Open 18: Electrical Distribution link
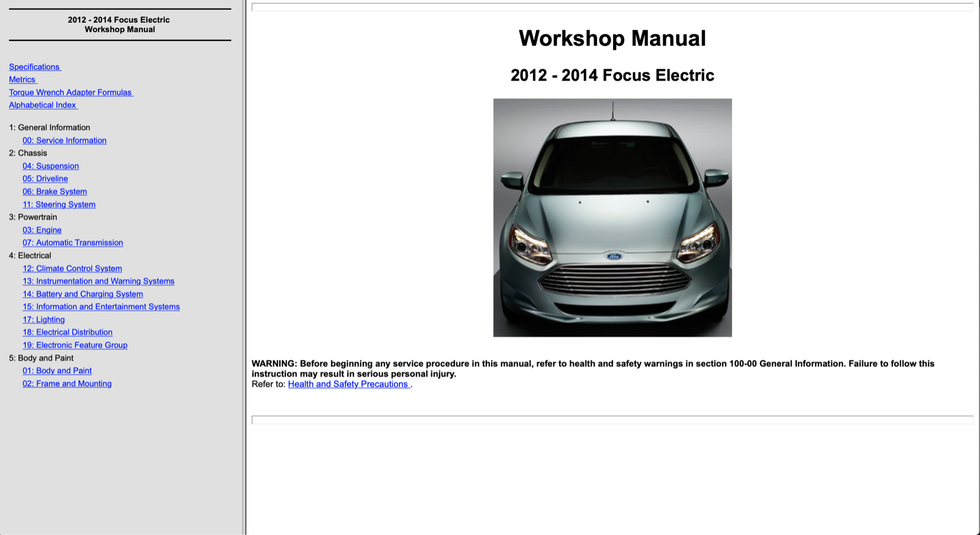The height and width of the screenshot is (535, 980). (x=67, y=332)
